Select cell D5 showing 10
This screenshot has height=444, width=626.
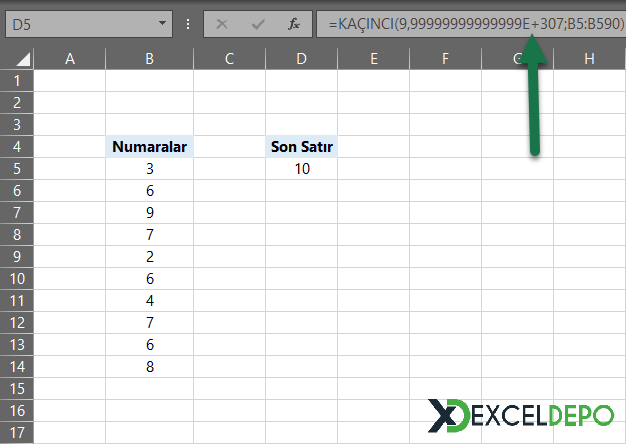coord(301,168)
